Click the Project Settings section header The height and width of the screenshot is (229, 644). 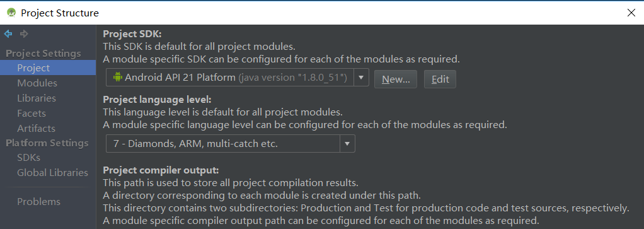click(x=43, y=54)
